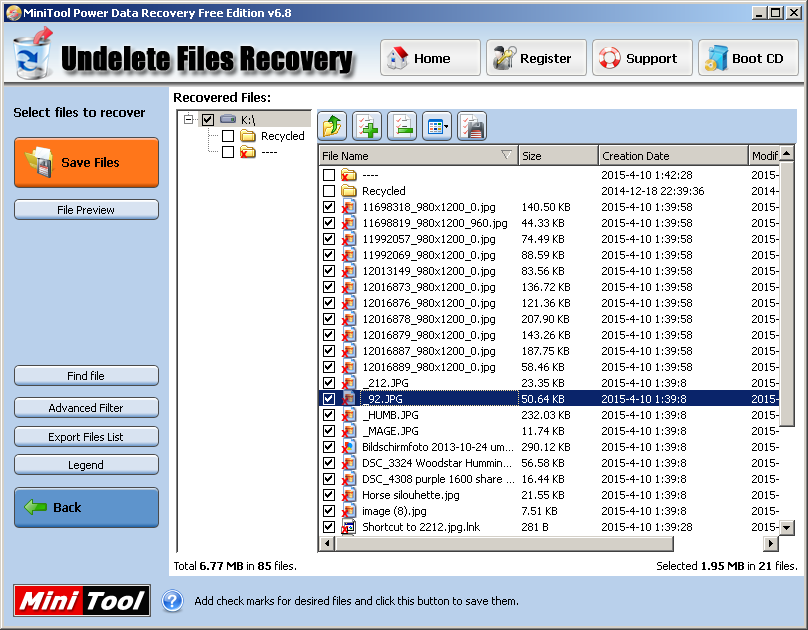Click the vertical scrollbar thumb
Viewport: 808px width, 630px height.
click(x=786, y=294)
